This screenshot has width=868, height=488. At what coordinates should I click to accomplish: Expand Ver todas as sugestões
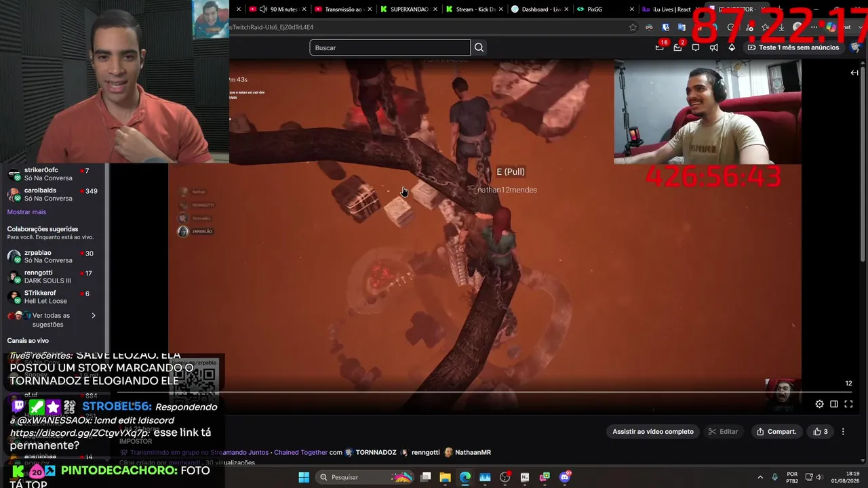pyautogui.click(x=52, y=320)
